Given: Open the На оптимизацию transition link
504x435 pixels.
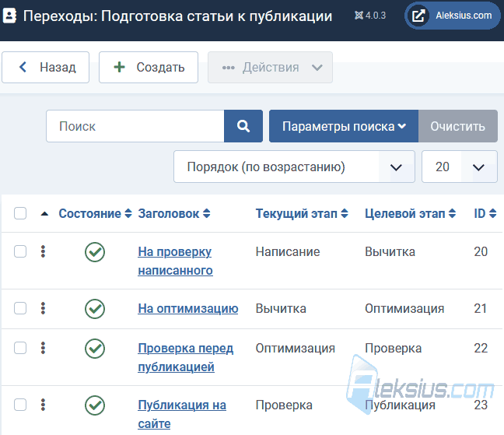Looking at the screenshot, I should tap(188, 309).
